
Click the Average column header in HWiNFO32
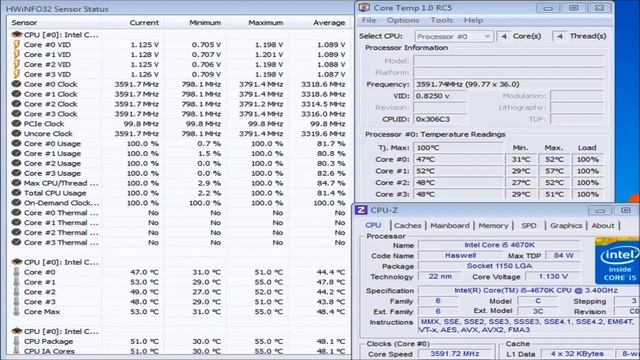click(329, 23)
